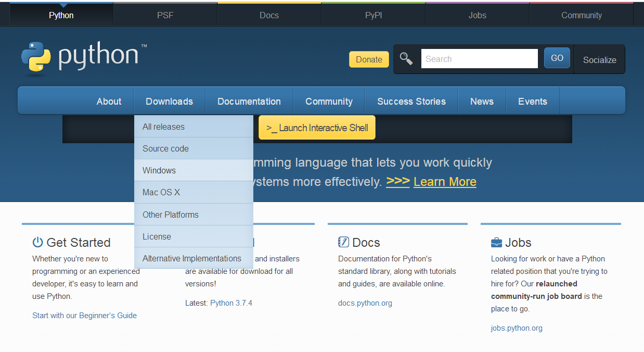This screenshot has height=352, width=644.
Task: Open Start with our Beginner's Guide link
Action: pos(84,316)
